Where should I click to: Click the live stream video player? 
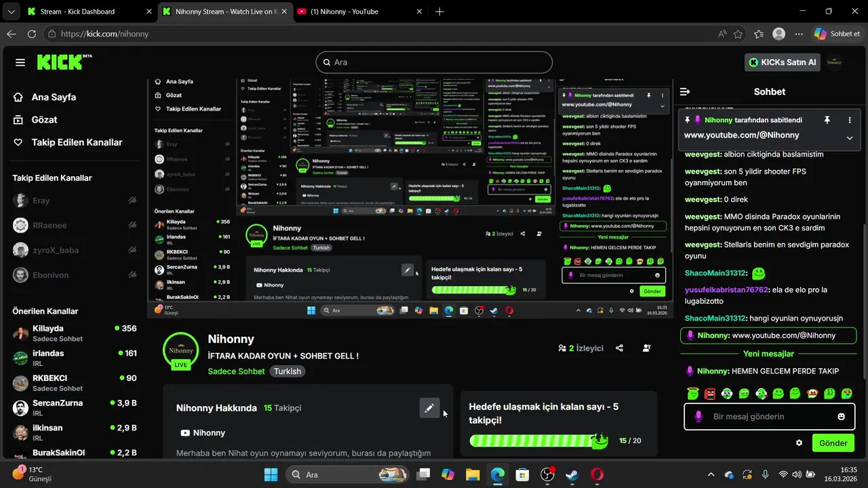410,198
